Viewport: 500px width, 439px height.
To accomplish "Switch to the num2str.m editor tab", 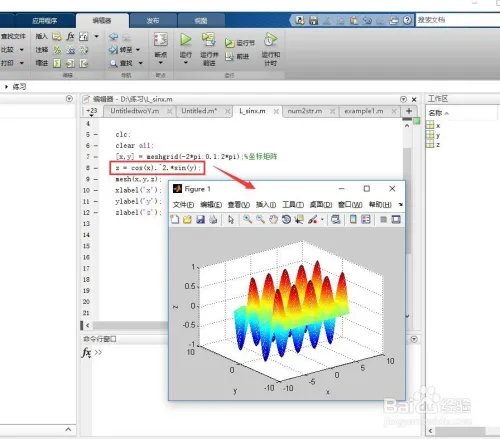I will click(305, 111).
